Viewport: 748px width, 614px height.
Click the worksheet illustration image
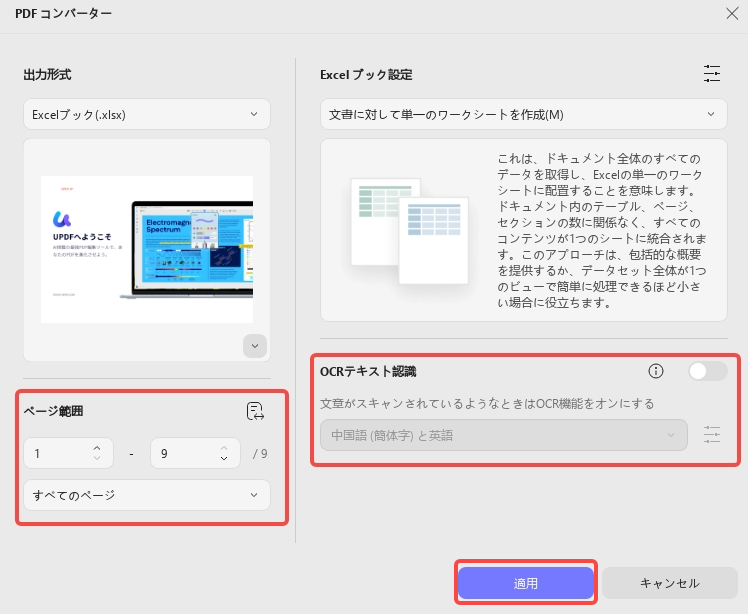409,231
